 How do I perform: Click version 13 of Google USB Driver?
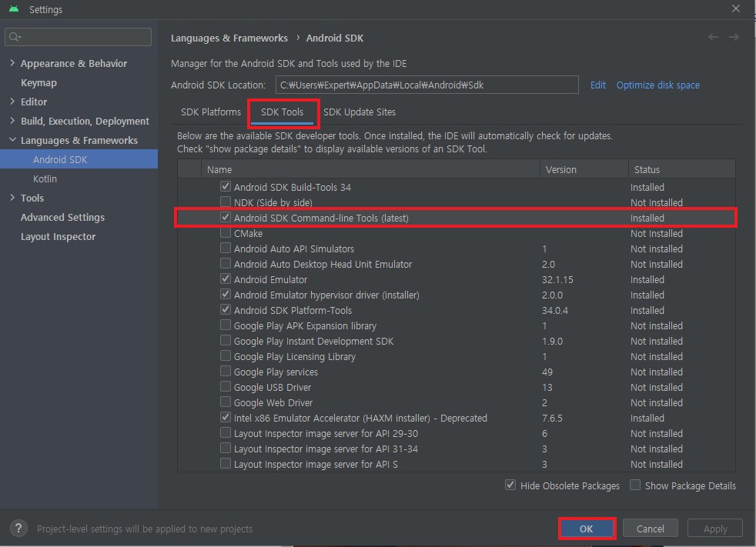tap(547, 388)
